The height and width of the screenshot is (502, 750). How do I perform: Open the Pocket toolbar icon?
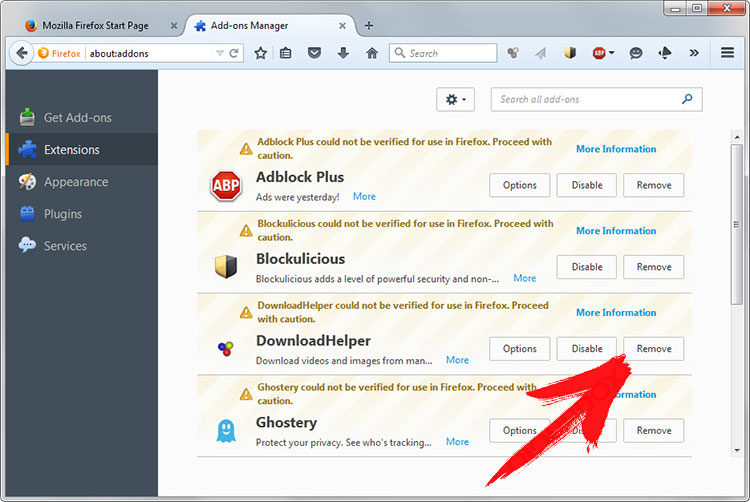point(314,53)
